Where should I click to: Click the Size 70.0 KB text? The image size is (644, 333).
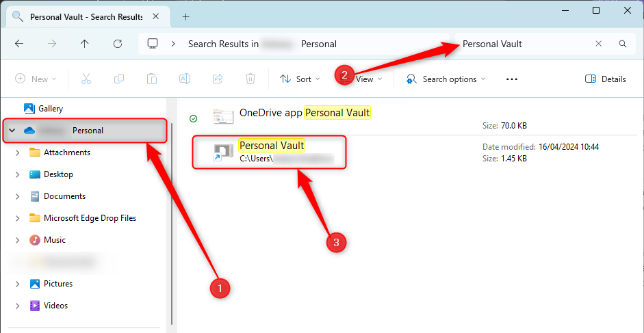tap(504, 126)
